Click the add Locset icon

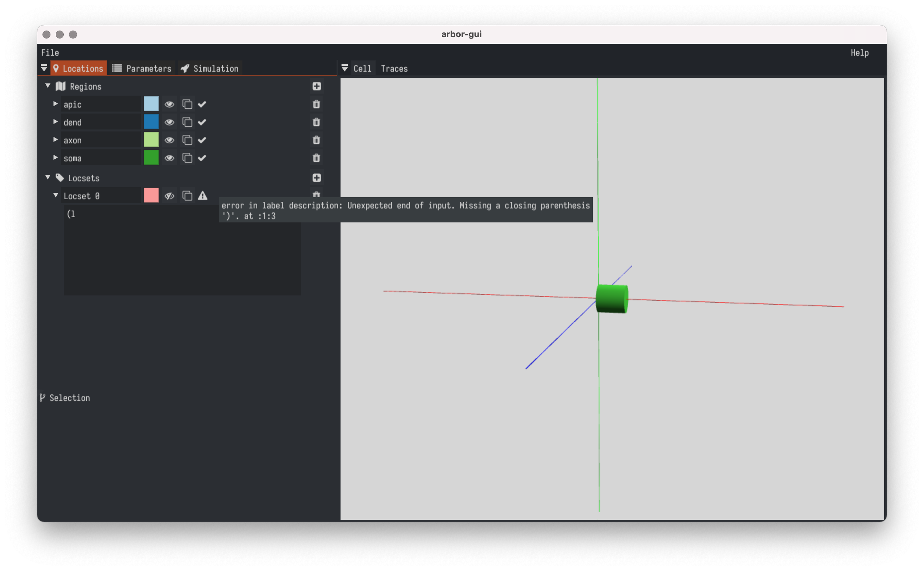pos(317,178)
